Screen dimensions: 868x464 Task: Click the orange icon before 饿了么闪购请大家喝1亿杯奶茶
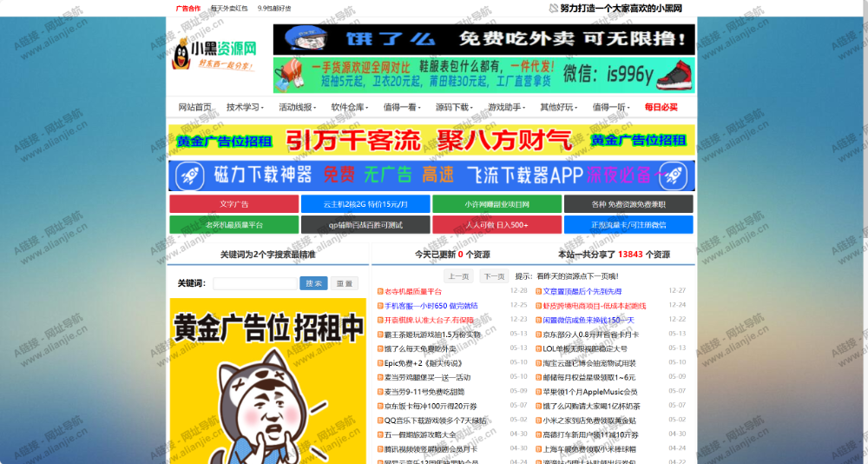click(x=539, y=407)
